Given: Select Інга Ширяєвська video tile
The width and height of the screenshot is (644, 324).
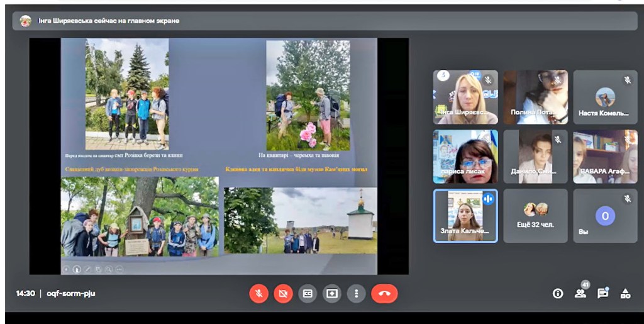Looking at the screenshot, I should [465, 96].
